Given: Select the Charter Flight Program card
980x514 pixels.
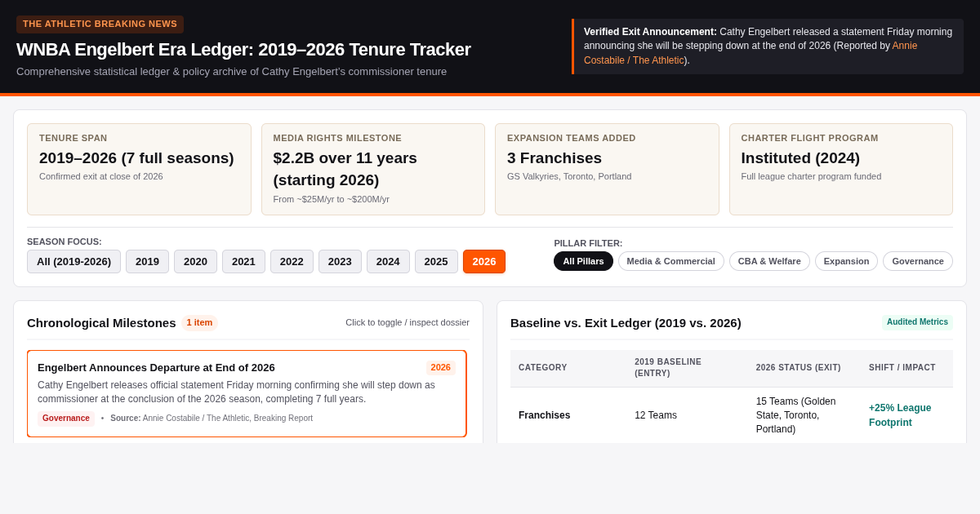Looking at the screenshot, I should click(x=841, y=169).
